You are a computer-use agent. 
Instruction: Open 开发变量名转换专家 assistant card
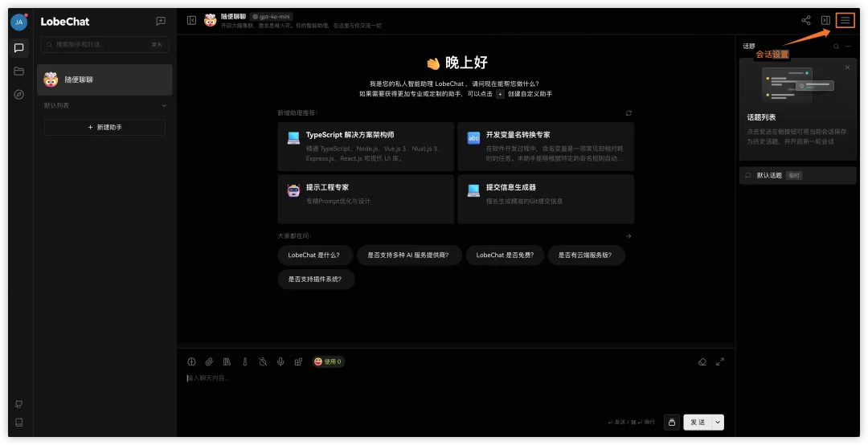point(546,147)
